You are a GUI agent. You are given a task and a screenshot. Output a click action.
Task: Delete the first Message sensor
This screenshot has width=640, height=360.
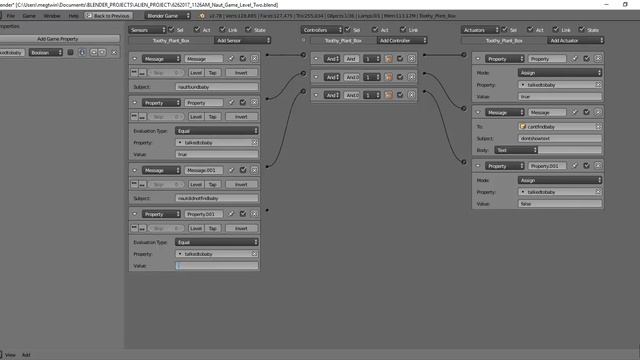point(254,59)
